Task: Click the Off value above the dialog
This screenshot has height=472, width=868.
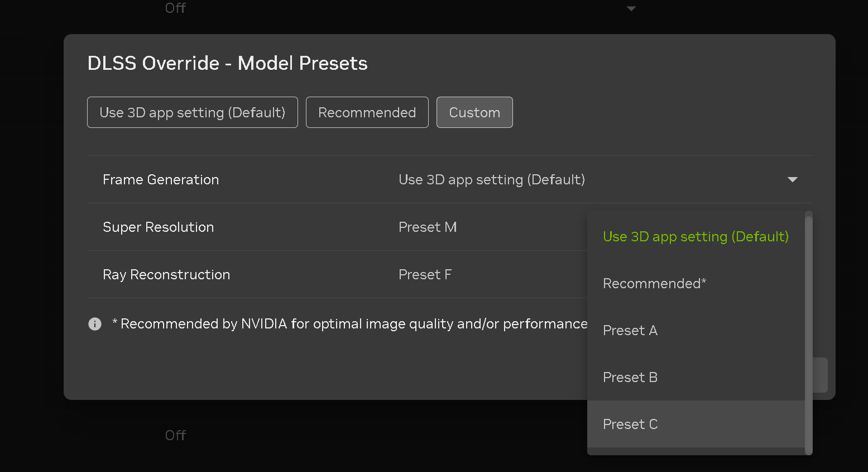Action: coord(175,8)
